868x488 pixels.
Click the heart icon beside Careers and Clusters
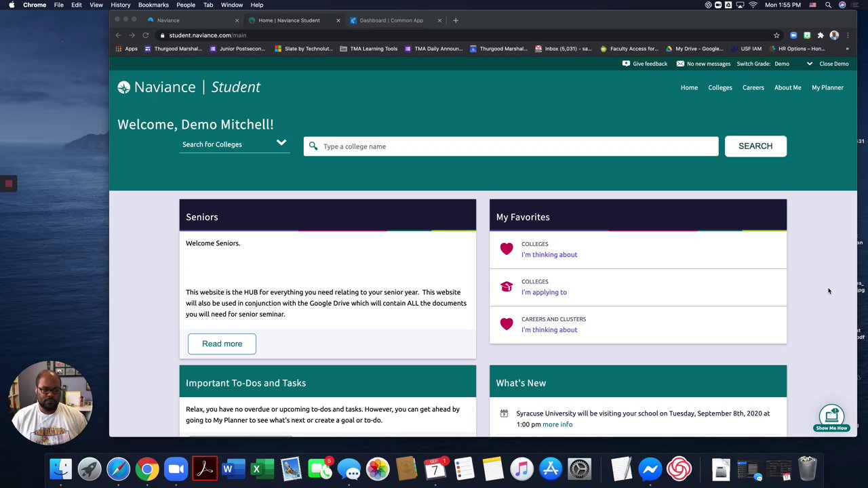click(x=507, y=324)
